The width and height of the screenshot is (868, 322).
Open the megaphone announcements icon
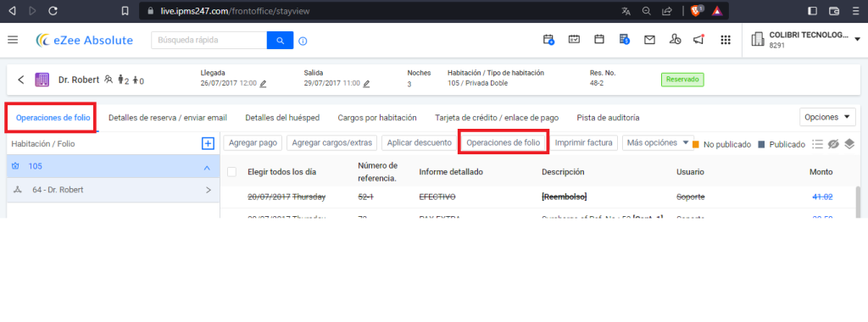698,40
